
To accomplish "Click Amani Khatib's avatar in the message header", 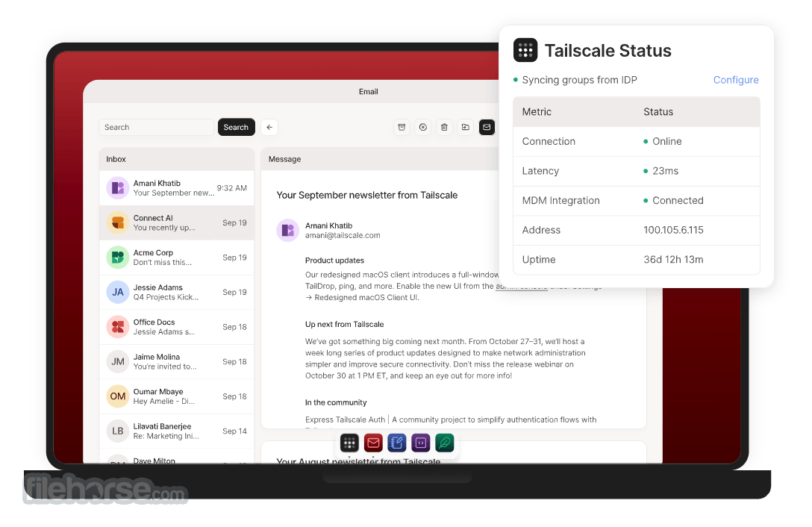I will tap(287, 230).
